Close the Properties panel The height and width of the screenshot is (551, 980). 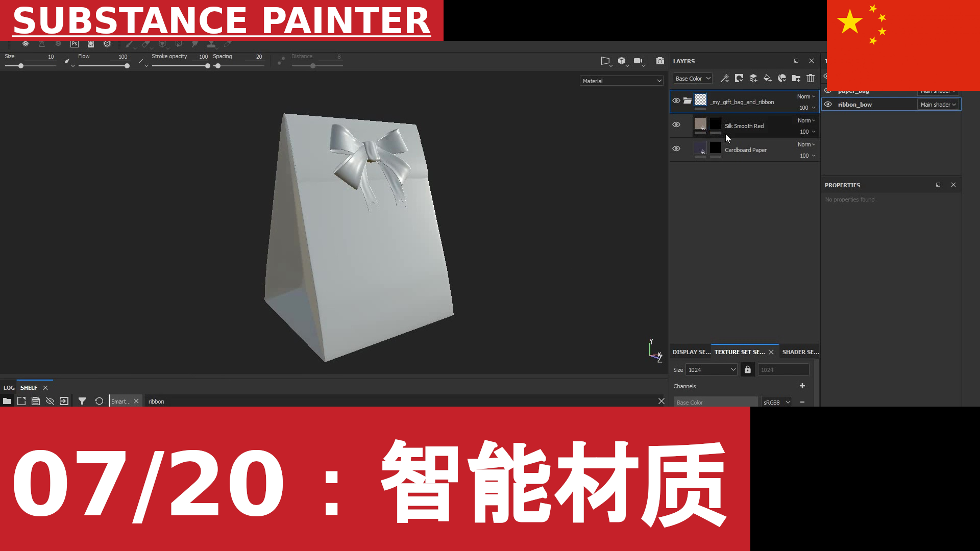(953, 185)
